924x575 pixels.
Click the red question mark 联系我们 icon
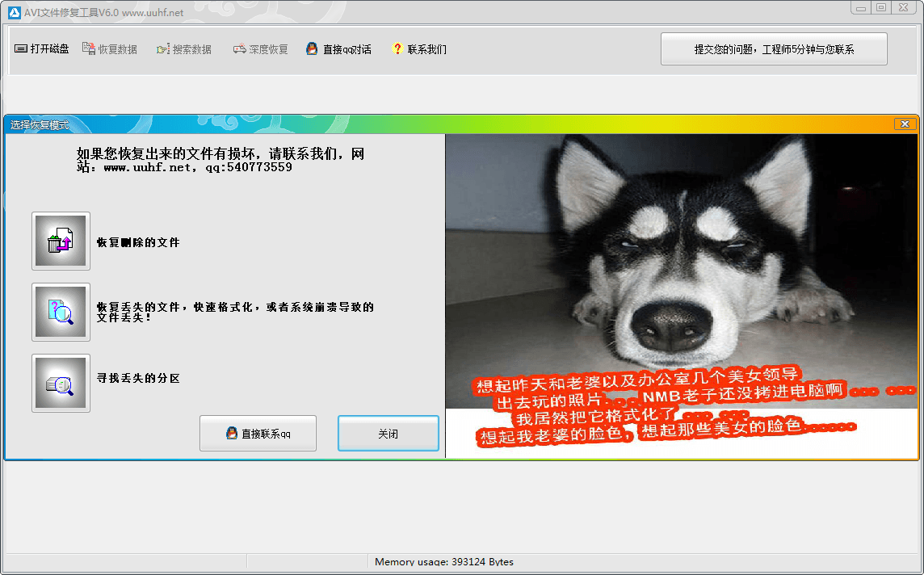point(397,49)
